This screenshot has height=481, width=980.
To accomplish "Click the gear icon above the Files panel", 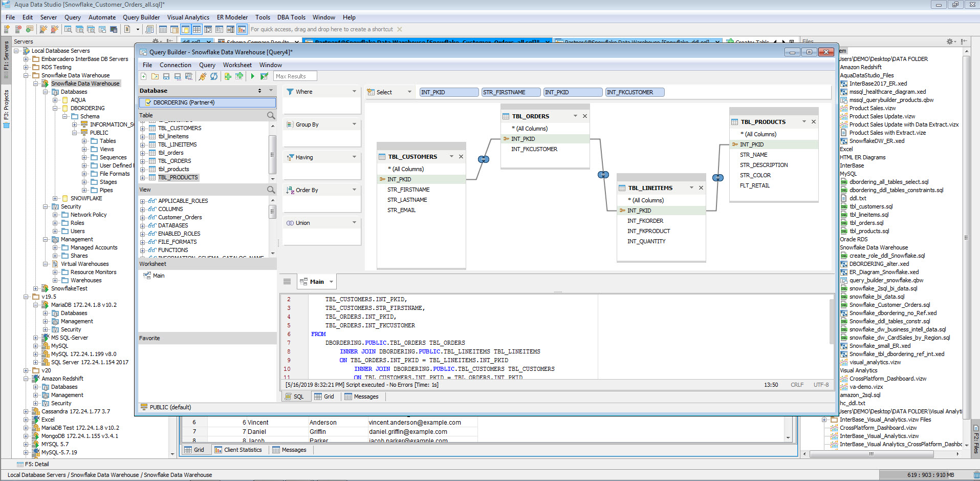I will tap(949, 41).
